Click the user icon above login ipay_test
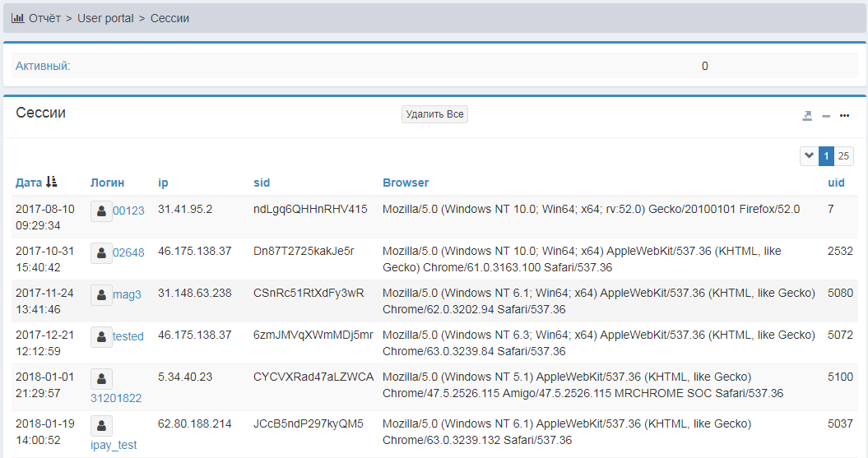Image resolution: width=868 pixels, height=458 pixels. (101, 426)
